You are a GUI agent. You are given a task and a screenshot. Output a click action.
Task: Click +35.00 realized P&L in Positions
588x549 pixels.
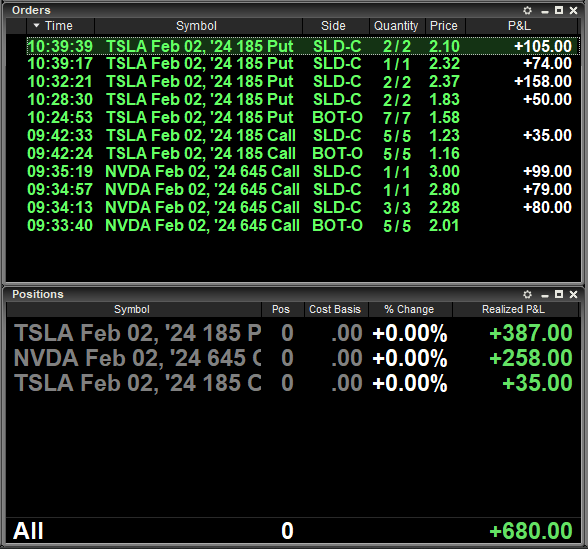(x=537, y=383)
